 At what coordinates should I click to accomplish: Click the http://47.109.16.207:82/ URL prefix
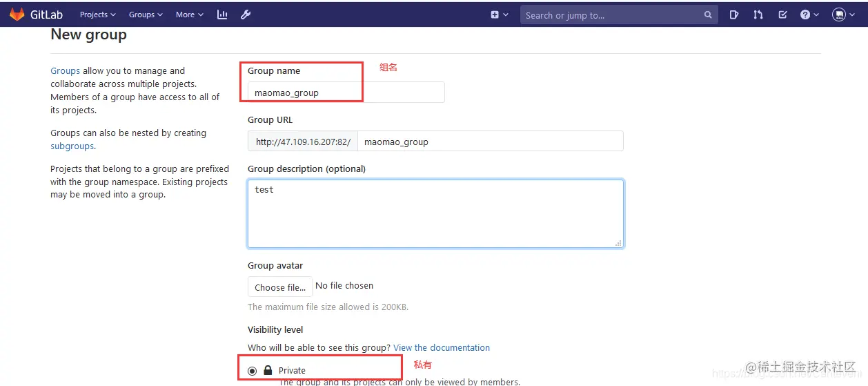(303, 142)
